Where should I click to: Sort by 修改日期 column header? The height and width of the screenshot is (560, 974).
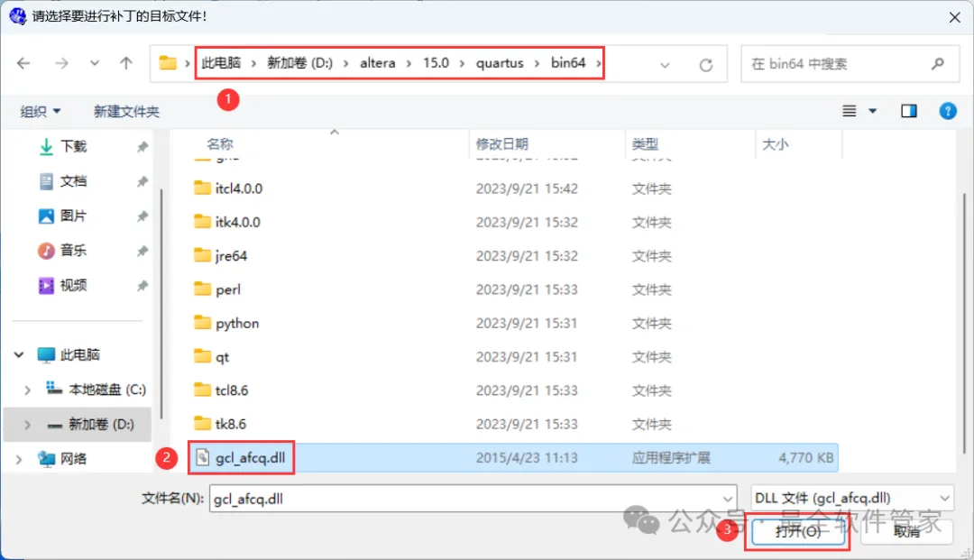click(x=502, y=144)
